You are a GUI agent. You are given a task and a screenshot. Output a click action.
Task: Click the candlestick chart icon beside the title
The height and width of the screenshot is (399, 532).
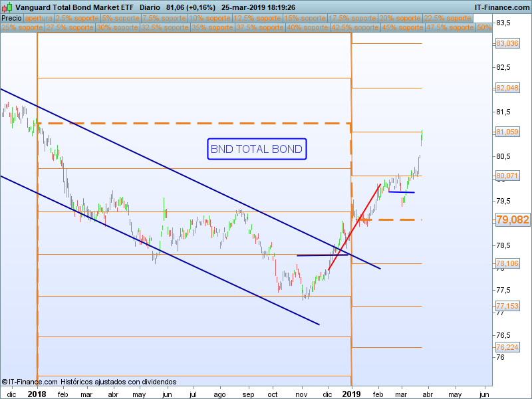7,7
